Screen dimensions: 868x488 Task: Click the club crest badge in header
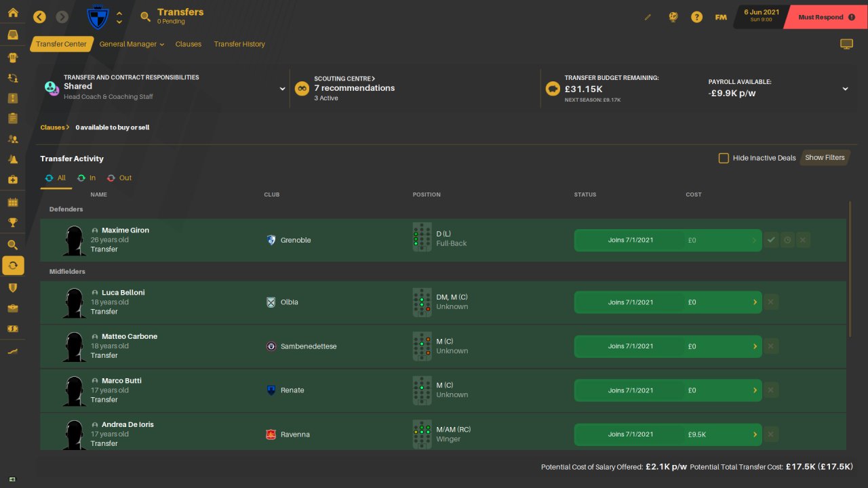[x=98, y=17]
